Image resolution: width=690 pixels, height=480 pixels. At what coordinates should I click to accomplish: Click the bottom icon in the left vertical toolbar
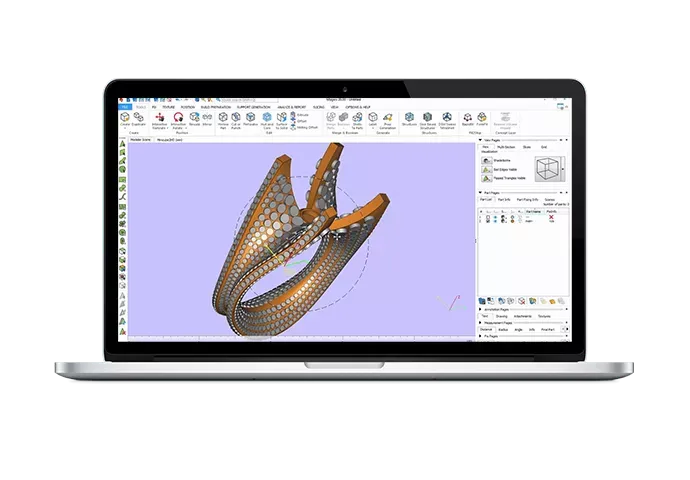[x=122, y=331]
